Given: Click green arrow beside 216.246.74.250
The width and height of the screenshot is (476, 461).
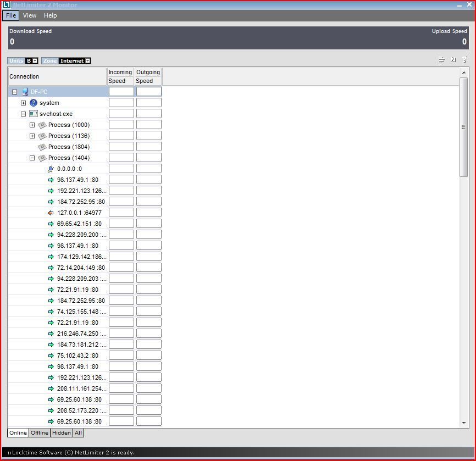Looking at the screenshot, I should pos(51,334).
